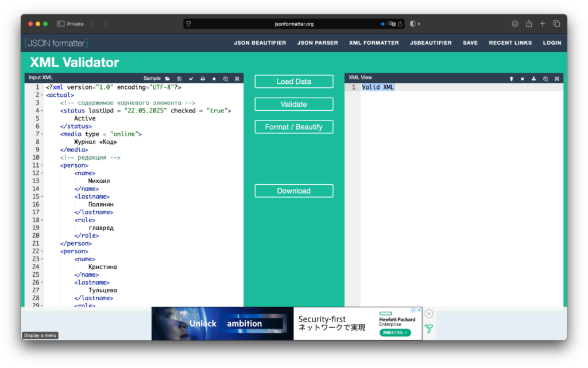Copy contents of the XML View panel
Screen dimensions: 588x368
coord(546,79)
